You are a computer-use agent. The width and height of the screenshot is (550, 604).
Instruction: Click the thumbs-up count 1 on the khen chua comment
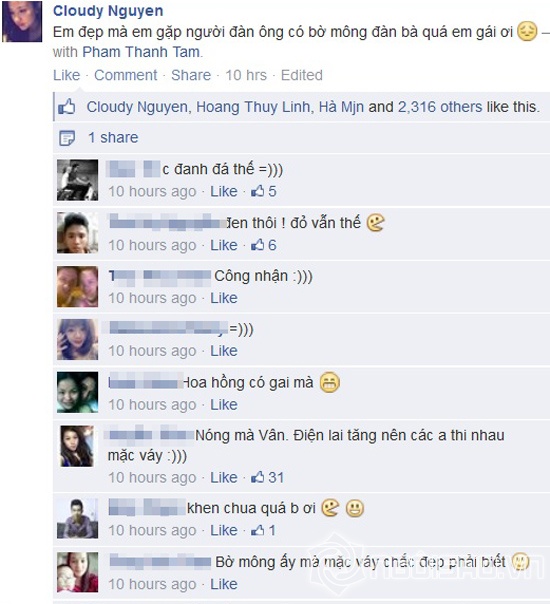(x=263, y=530)
